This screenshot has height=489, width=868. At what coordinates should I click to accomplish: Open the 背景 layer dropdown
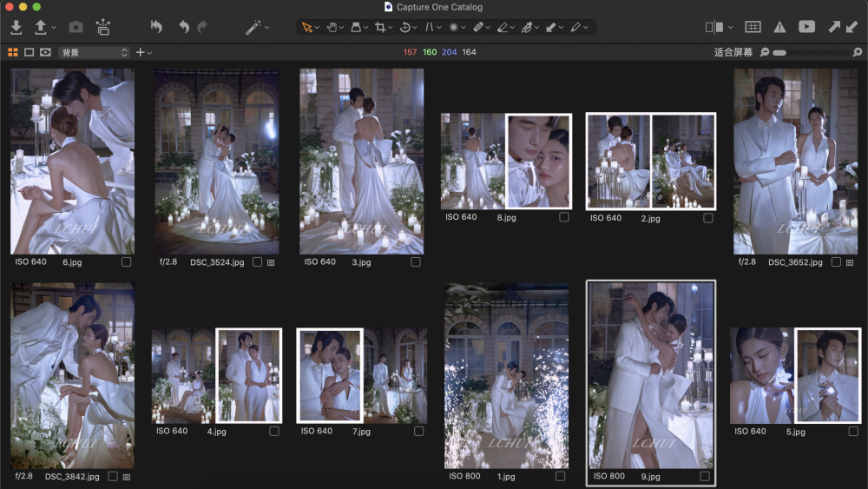point(94,53)
